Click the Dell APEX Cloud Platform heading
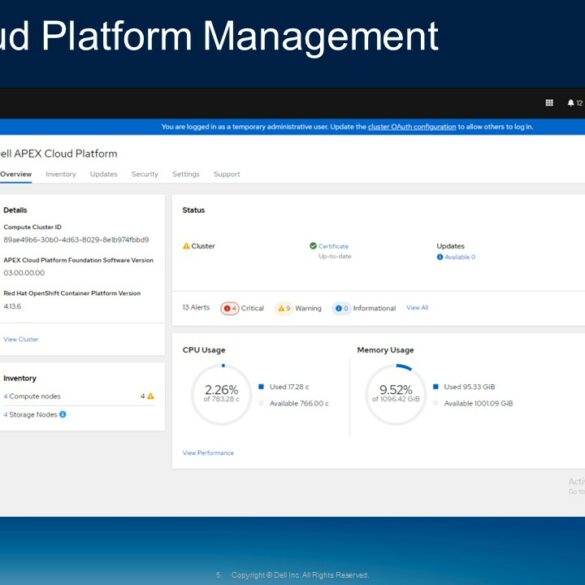The image size is (585, 585). point(58,153)
